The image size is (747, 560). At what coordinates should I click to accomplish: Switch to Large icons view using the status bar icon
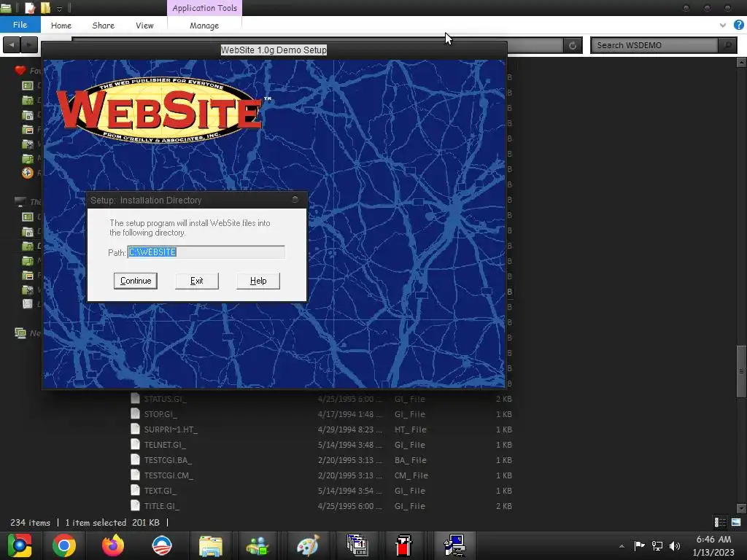[736, 522]
